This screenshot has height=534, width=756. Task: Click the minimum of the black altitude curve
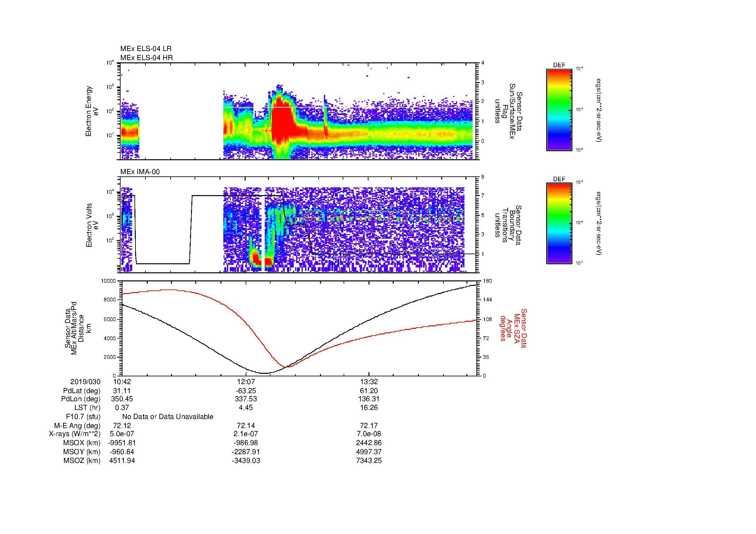tap(264, 373)
